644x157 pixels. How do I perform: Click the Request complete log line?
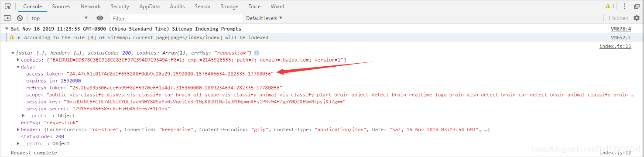pyautogui.click(x=34, y=153)
